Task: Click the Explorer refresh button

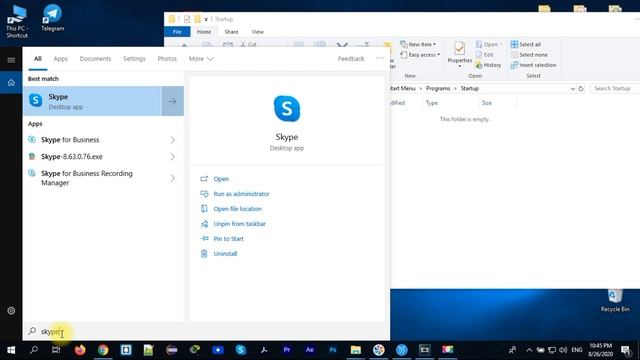Action: pyautogui.click(x=581, y=89)
